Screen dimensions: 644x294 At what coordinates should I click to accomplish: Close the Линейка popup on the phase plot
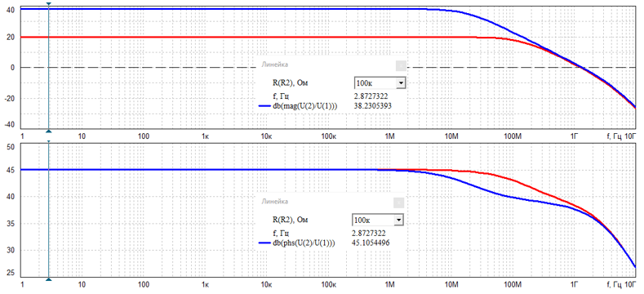(400, 203)
